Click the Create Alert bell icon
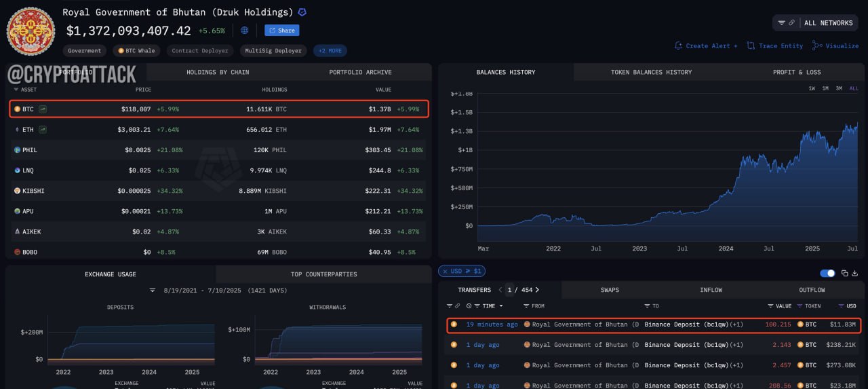Image resolution: width=868 pixels, height=389 pixels. (x=678, y=45)
